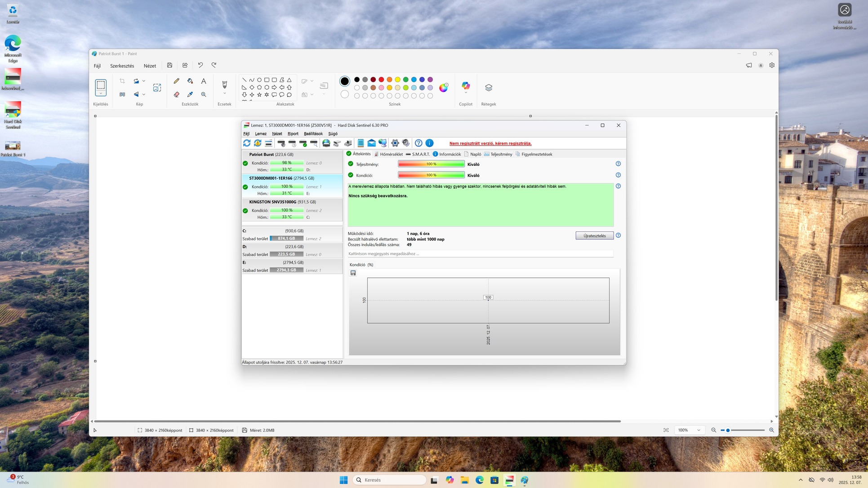Viewport: 868px width, 488px height.
Task: Activate the Color 1 black circle
Action: pyautogui.click(x=344, y=81)
